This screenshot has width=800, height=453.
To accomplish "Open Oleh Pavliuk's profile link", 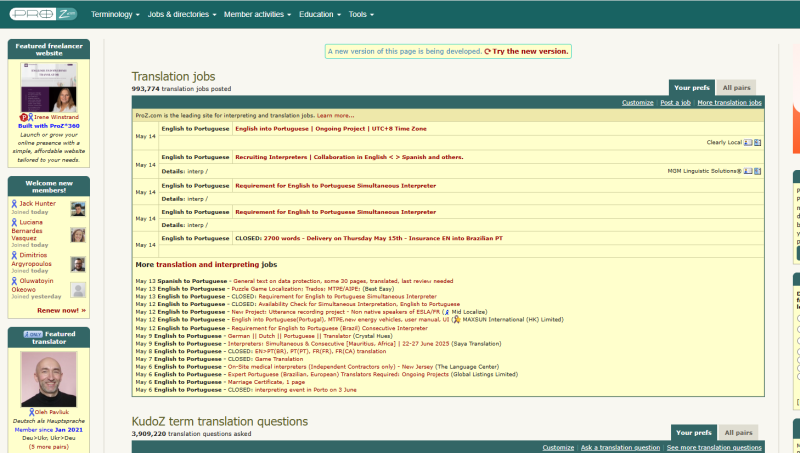I will pos(52,412).
